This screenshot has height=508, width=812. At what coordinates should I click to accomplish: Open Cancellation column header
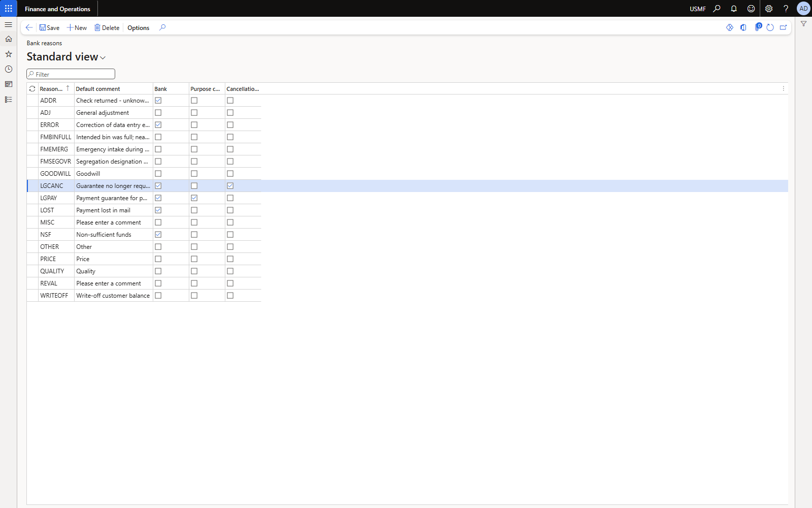(243, 88)
